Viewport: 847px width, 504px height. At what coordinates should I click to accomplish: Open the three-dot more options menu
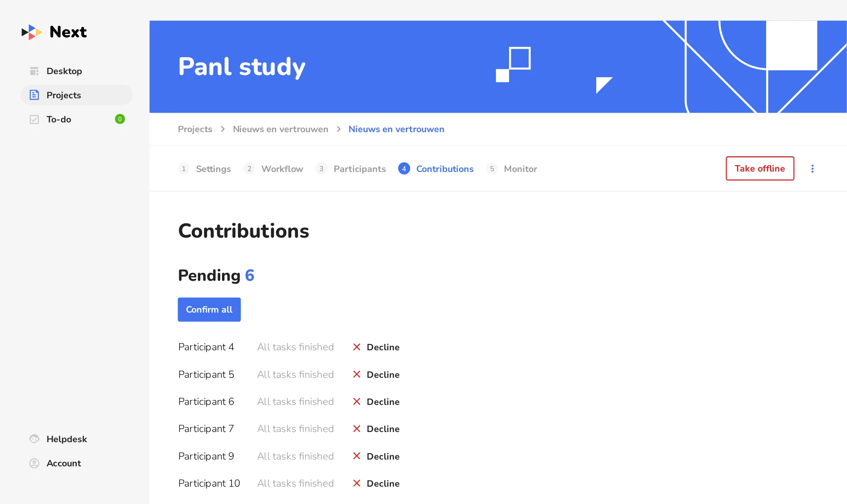tap(812, 169)
